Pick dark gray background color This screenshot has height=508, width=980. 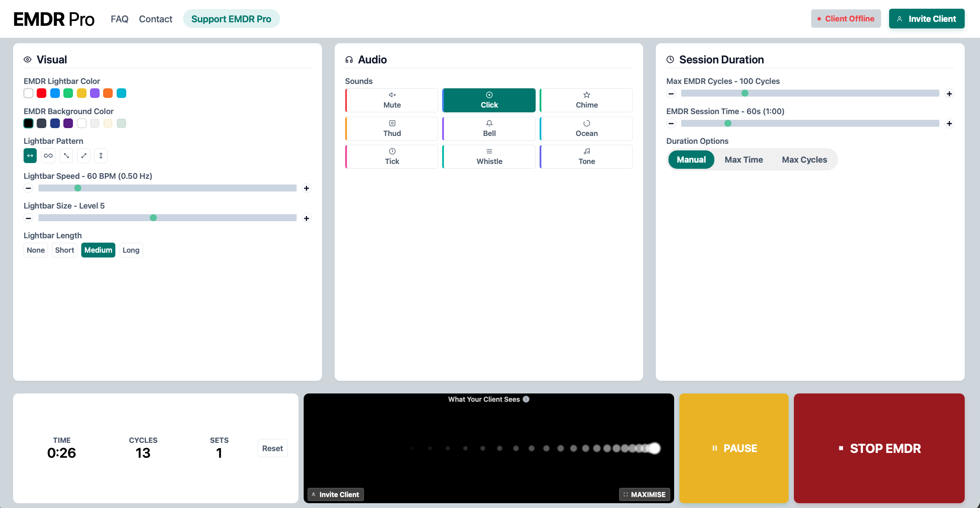pos(42,123)
